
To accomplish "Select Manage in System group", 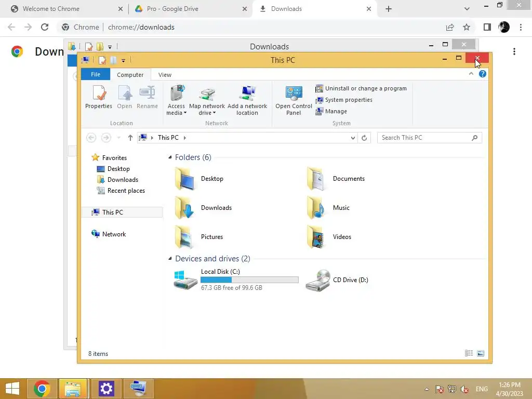I will click(331, 111).
